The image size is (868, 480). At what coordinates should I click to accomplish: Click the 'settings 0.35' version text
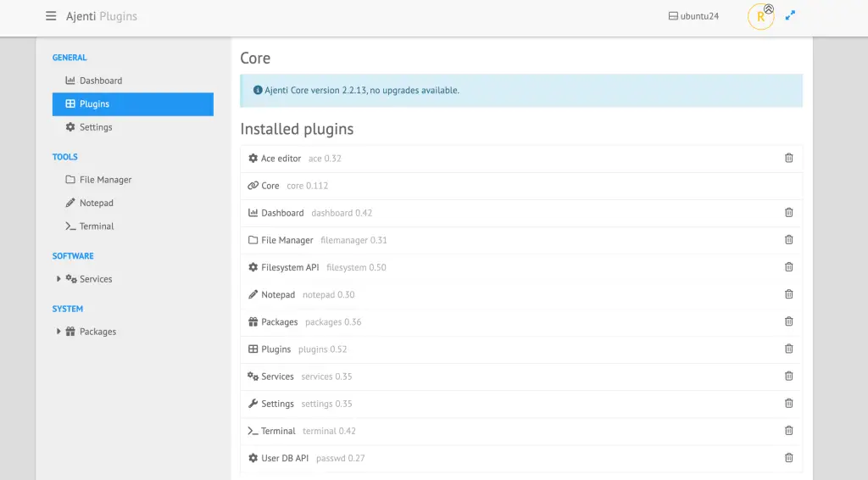coord(326,404)
